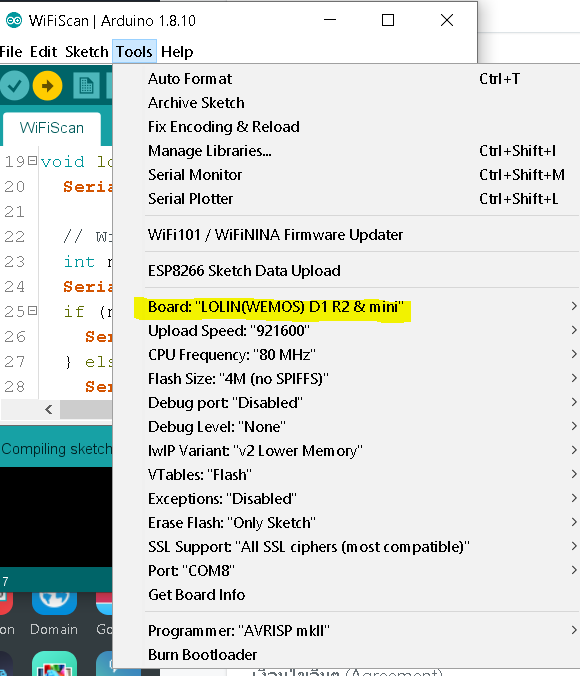The height and width of the screenshot is (676, 580).
Task: Click Burn Bootloader entry
Action: click(356, 654)
